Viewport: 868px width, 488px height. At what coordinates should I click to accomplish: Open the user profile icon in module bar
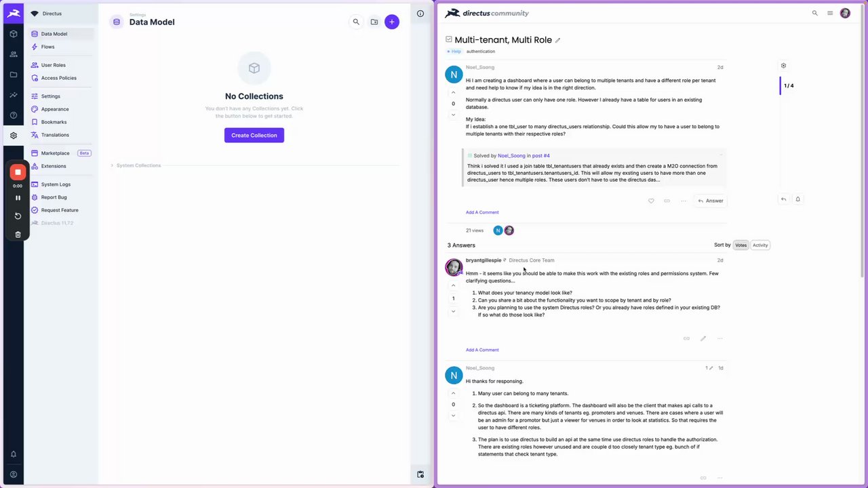click(x=14, y=474)
